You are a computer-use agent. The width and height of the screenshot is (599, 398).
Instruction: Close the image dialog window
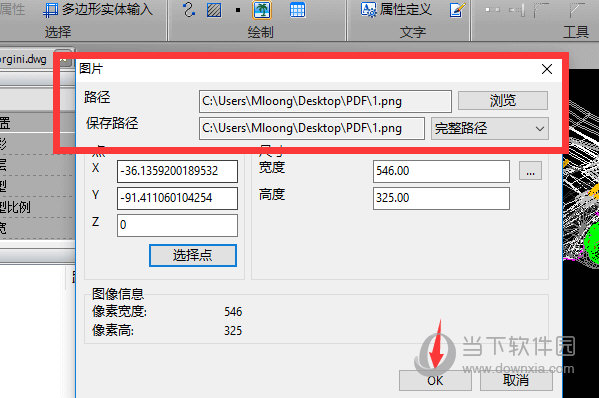(547, 69)
